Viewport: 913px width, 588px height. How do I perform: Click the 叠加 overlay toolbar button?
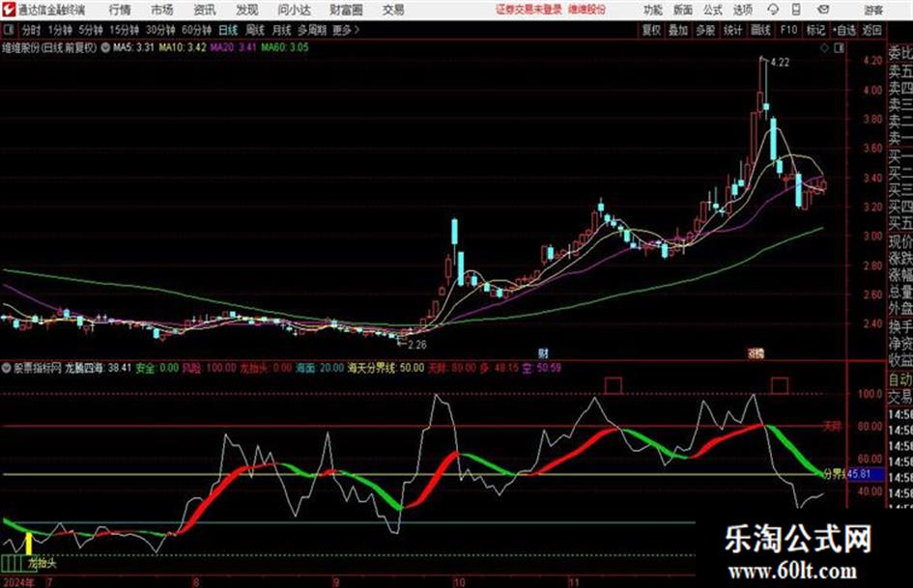coord(678,30)
